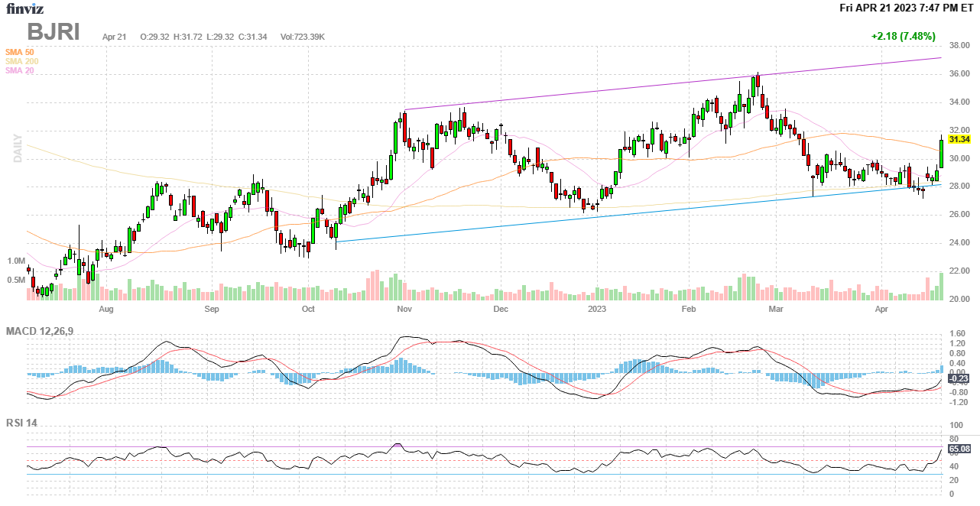Image resolution: width=980 pixels, height=506 pixels.
Task: Select the SMA 50 legend label
Action: (19, 52)
